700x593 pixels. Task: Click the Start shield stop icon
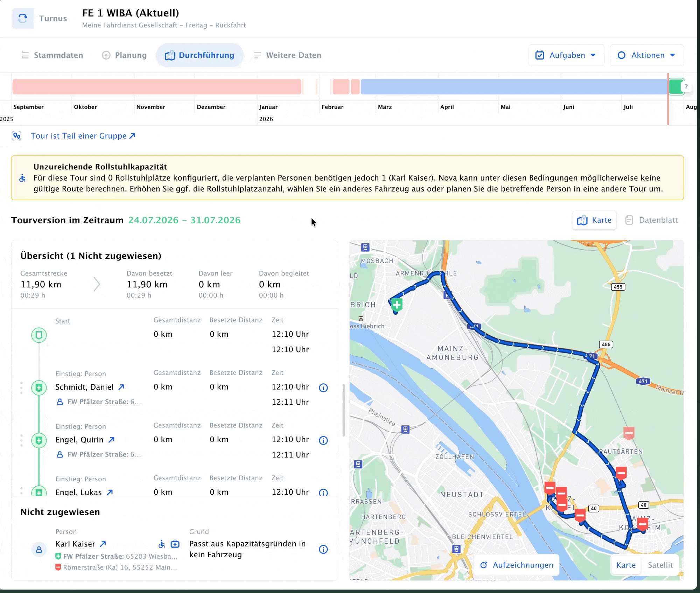click(39, 335)
